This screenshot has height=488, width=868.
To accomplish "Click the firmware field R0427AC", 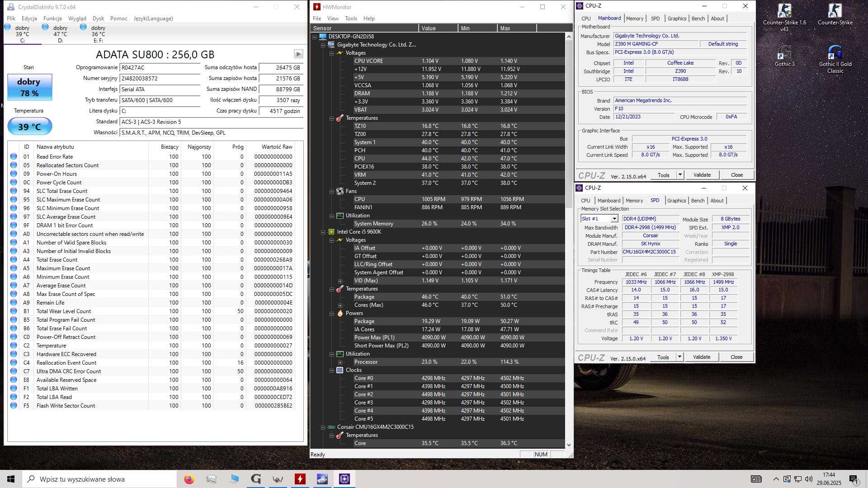I will [x=160, y=68].
